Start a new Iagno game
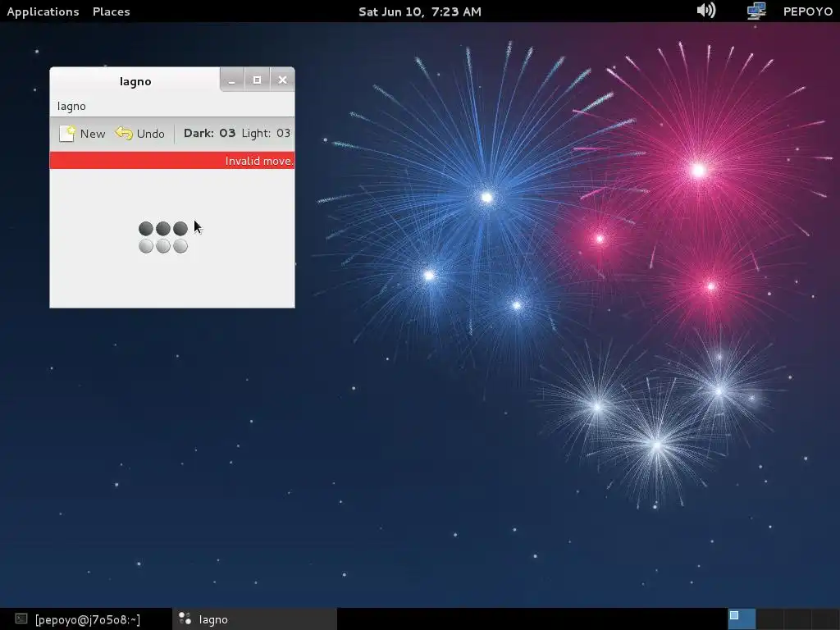Image resolution: width=840 pixels, height=630 pixels. tap(82, 134)
